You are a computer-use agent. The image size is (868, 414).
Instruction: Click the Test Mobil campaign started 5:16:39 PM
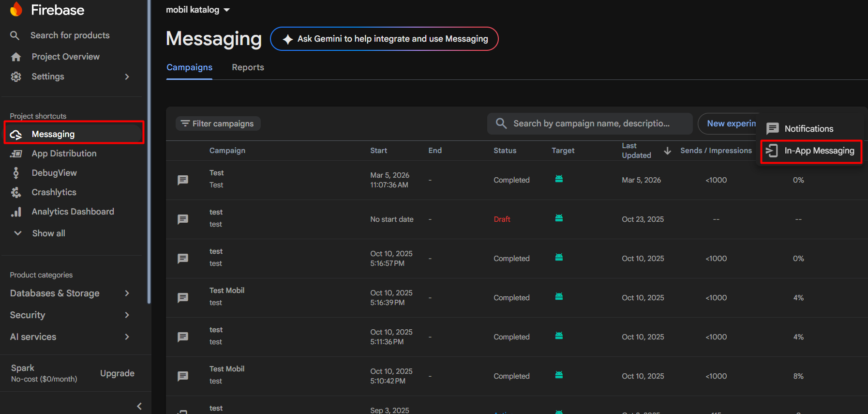tap(227, 291)
